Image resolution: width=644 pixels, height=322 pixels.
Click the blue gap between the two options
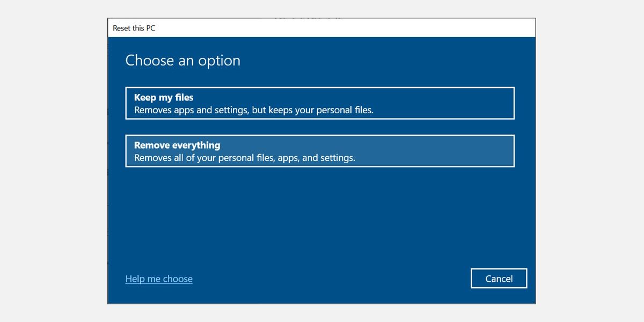(319, 127)
